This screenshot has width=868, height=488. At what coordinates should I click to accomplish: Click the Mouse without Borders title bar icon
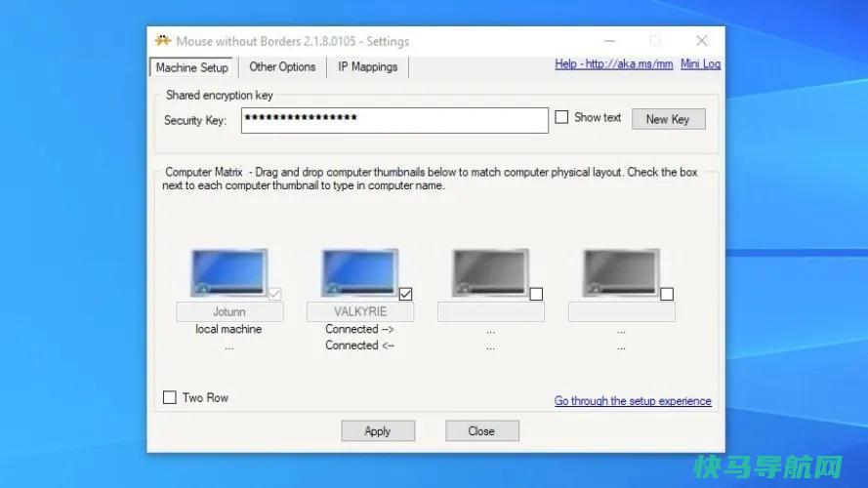pos(162,40)
